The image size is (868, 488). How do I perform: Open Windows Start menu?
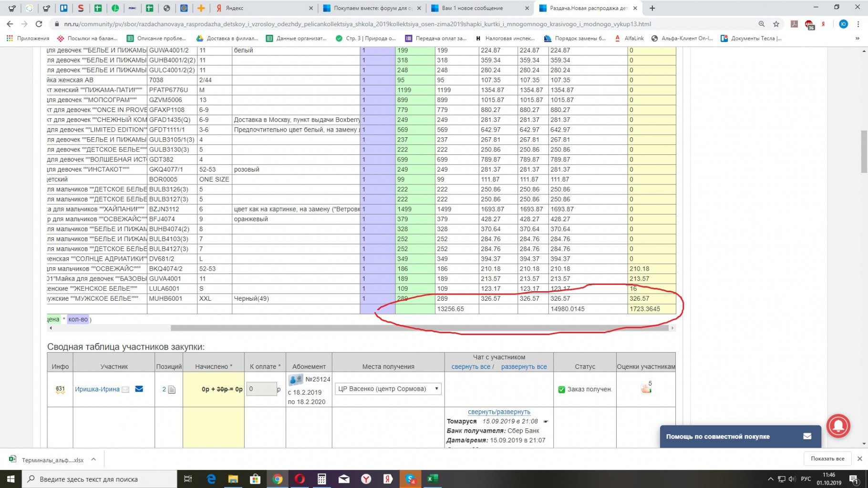click(10, 479)
